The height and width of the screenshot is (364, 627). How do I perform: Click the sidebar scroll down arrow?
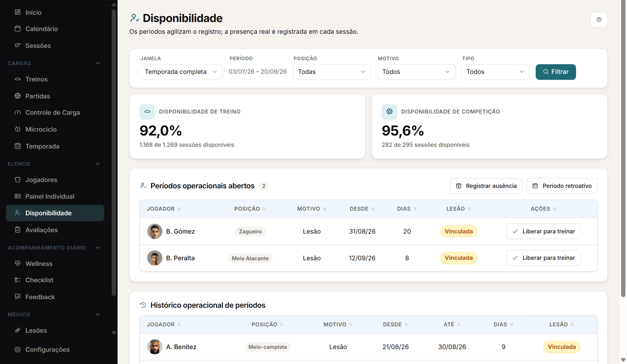114,333
